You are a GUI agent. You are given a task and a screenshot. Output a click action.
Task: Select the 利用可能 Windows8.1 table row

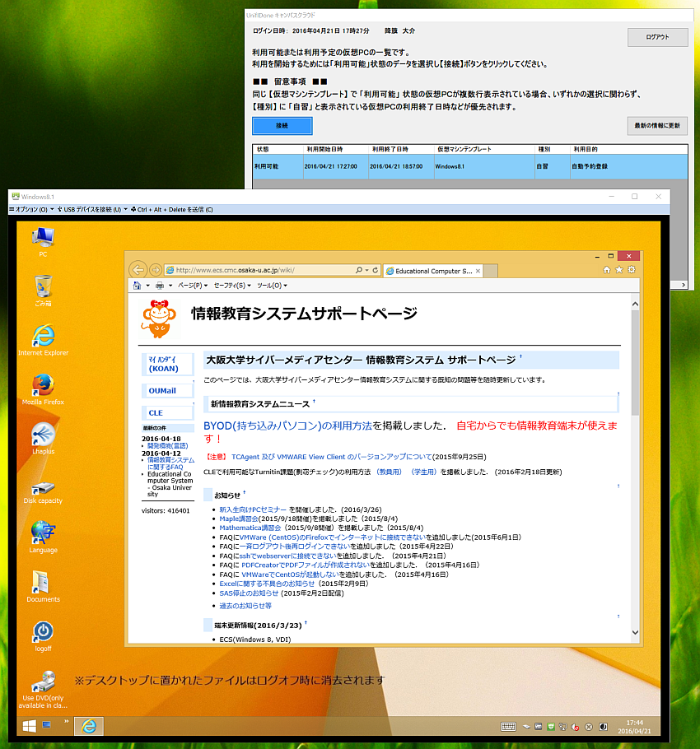pyautogui.click(x=469, y=166)
